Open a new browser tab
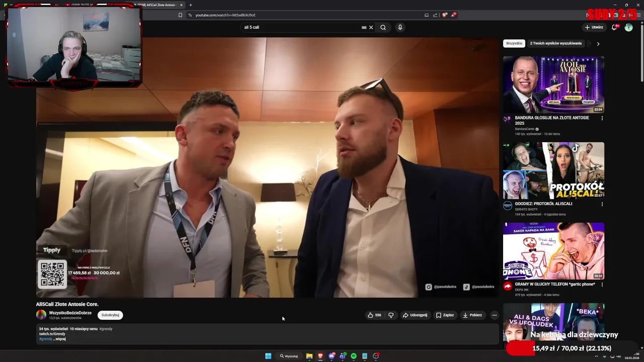 point(190,5)
